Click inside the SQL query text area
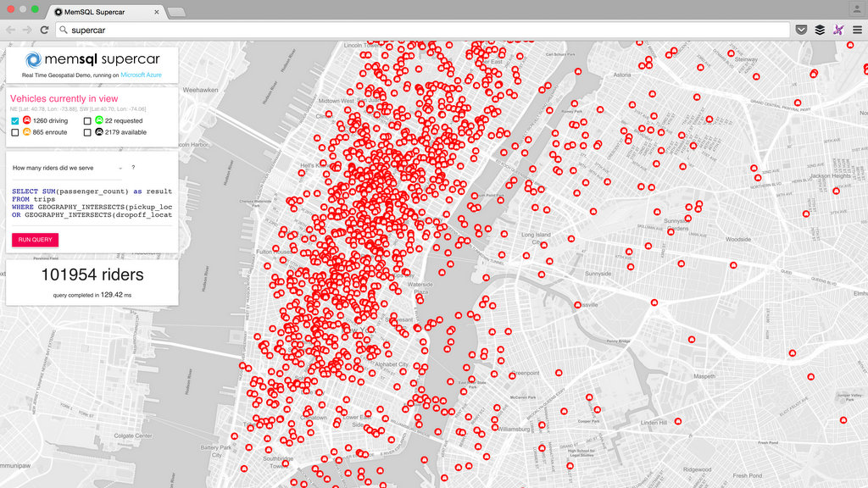868x488 pixels. [x=92, y=203]
